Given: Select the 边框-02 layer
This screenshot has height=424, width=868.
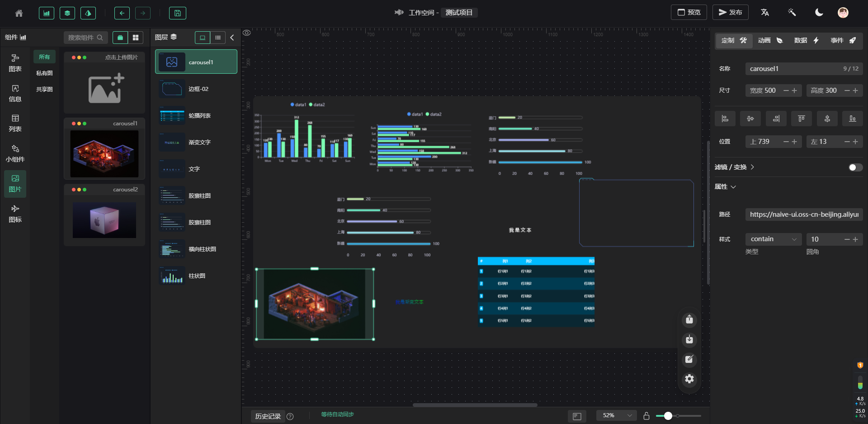Looking at the screenshot, I should [196, 89].
